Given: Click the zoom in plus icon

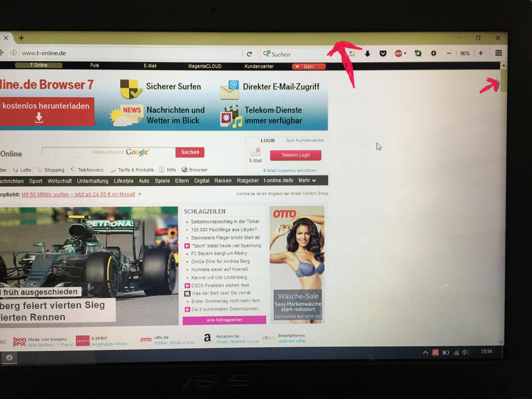Looking at the screenshot, I should pos(481,53).
